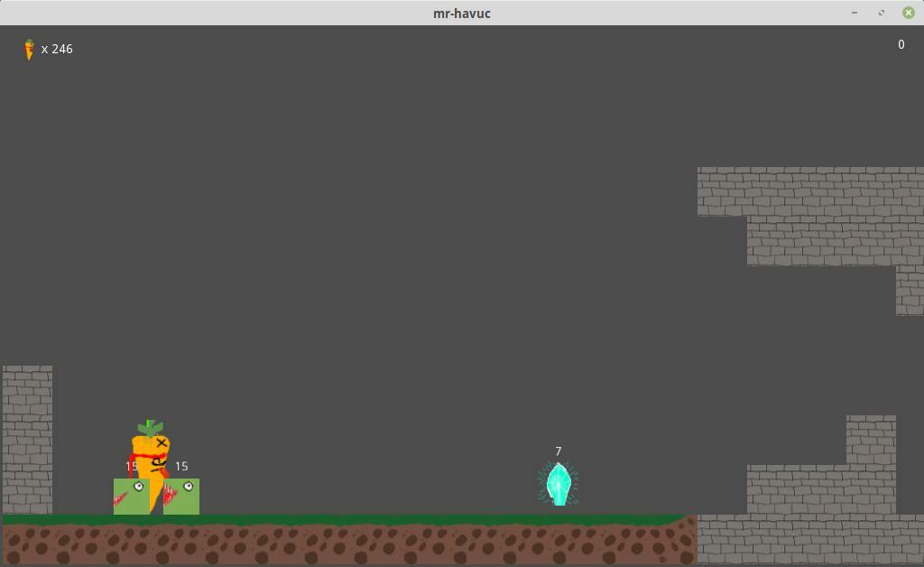Click the carrot icon in the top-left HUD

(x=29, y=49)
